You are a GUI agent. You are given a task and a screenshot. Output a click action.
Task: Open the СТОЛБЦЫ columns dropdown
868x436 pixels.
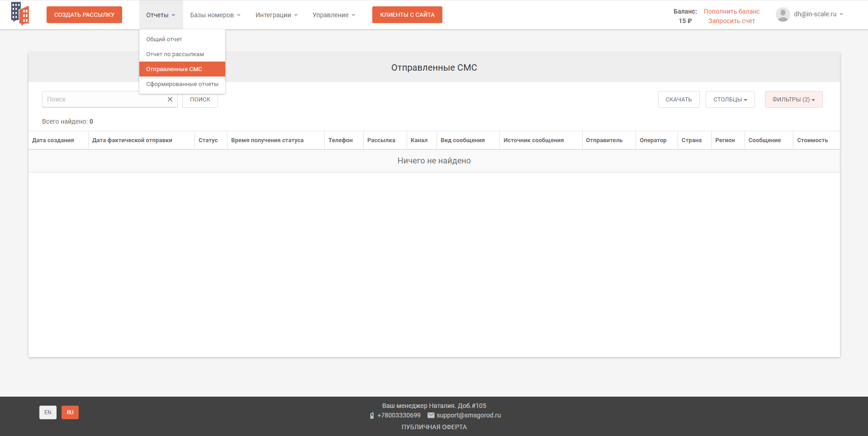(730, 100)
